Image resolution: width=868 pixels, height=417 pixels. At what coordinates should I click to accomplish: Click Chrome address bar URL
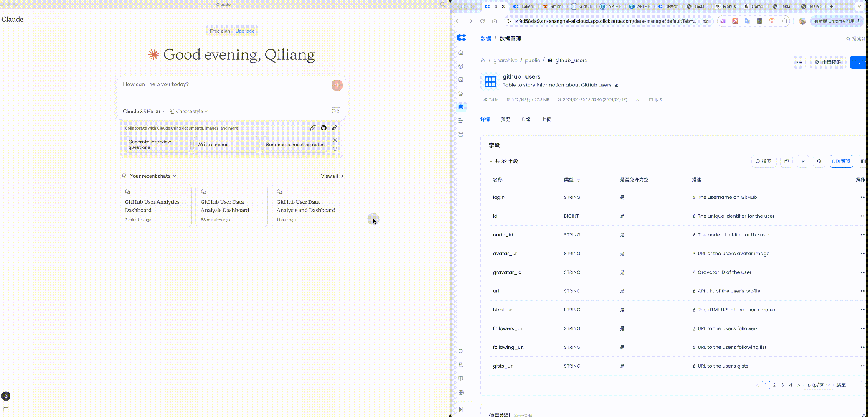(x=606, y=21)
